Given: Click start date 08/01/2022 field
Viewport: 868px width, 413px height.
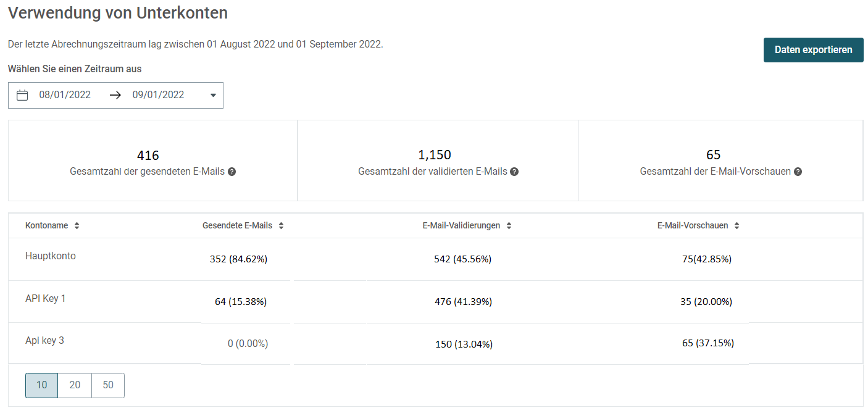Looking at the screenshot, I should [65, 95].
